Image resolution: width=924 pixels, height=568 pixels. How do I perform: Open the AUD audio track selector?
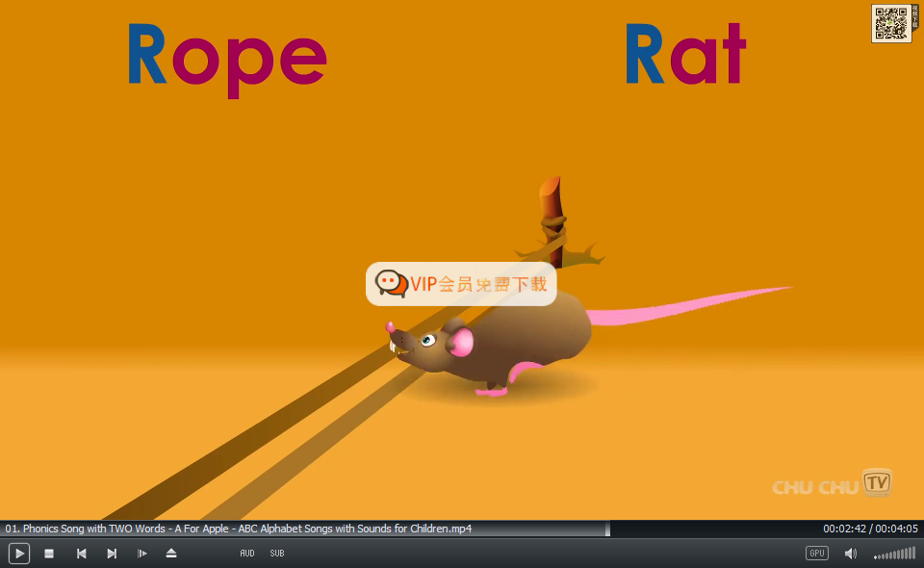point(247,554)
